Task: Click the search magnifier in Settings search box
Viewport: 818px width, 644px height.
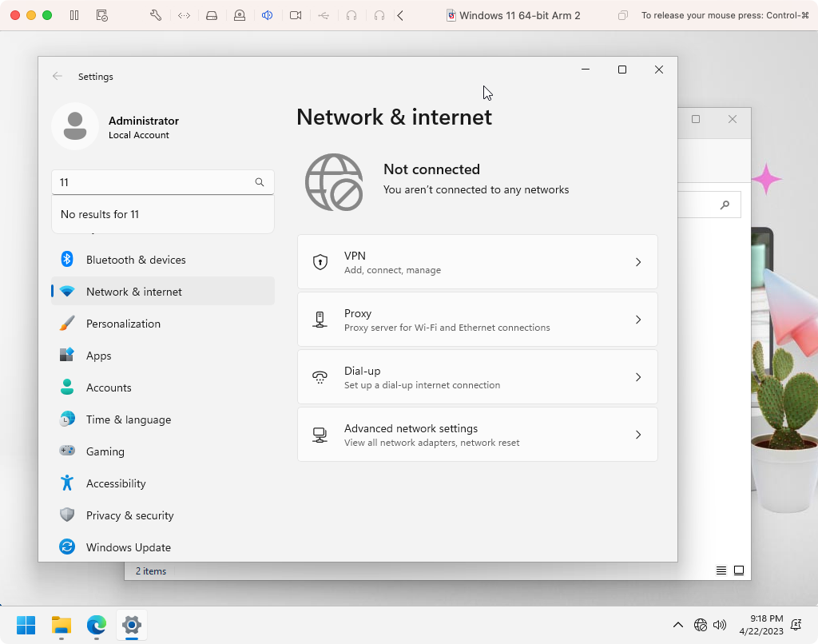Action: tap(260, 182)
